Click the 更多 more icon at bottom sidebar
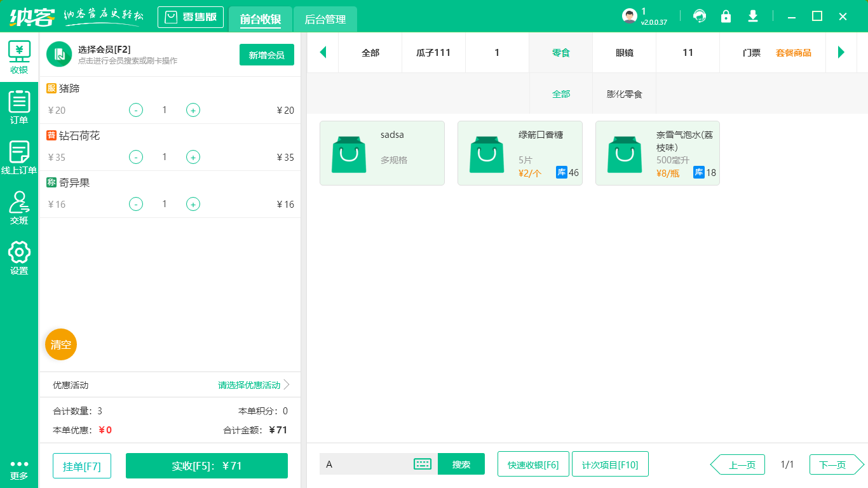This screenshot has width=868, height=488. click(x=20, y=468)
